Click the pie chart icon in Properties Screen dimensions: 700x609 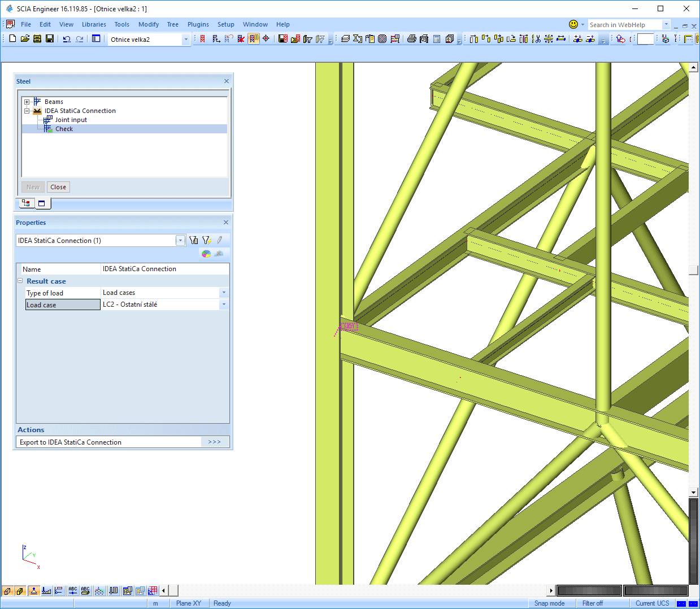206,254
